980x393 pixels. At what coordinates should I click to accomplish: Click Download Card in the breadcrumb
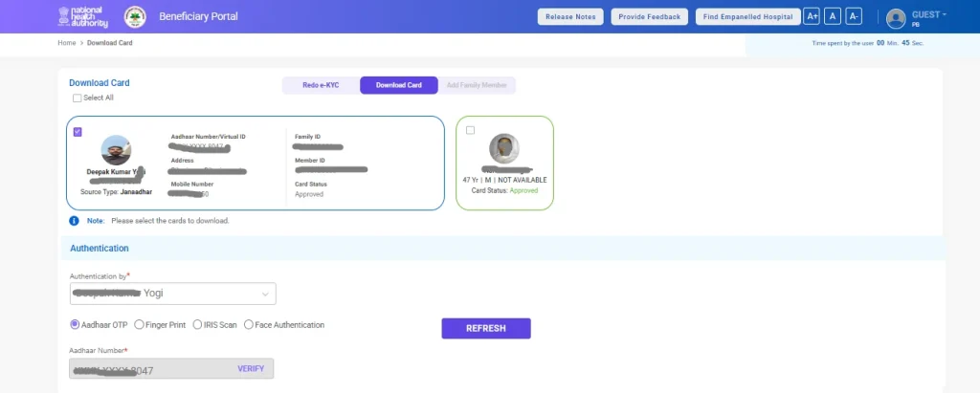[x=109, y=43]
